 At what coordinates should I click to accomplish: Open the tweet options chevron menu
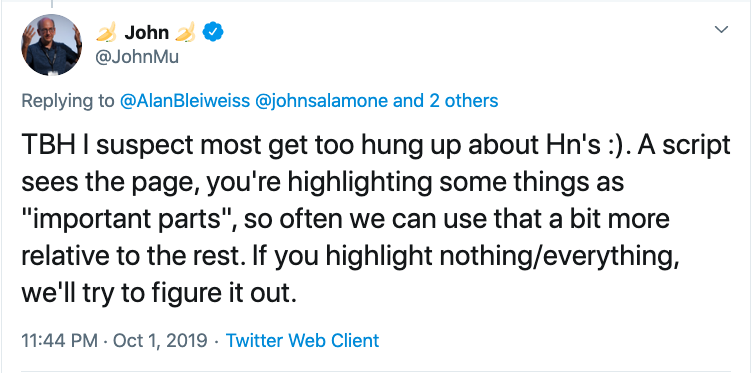[721, 30]
